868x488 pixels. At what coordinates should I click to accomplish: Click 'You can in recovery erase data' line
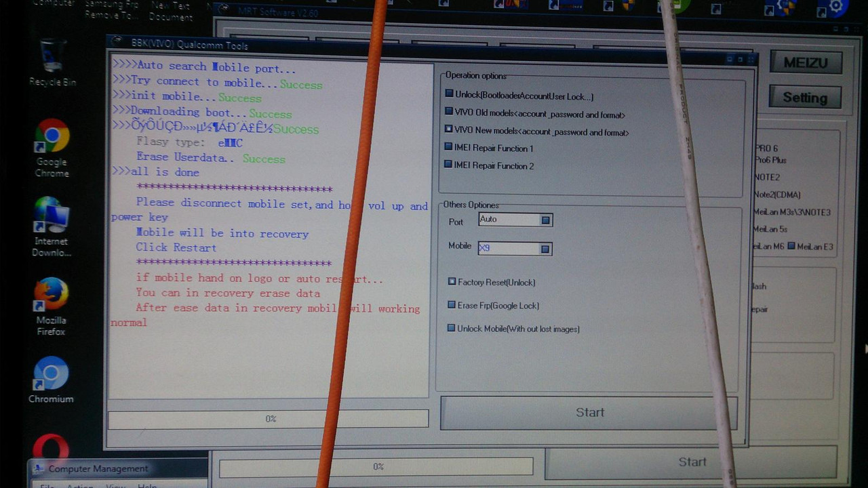[228, 293]
